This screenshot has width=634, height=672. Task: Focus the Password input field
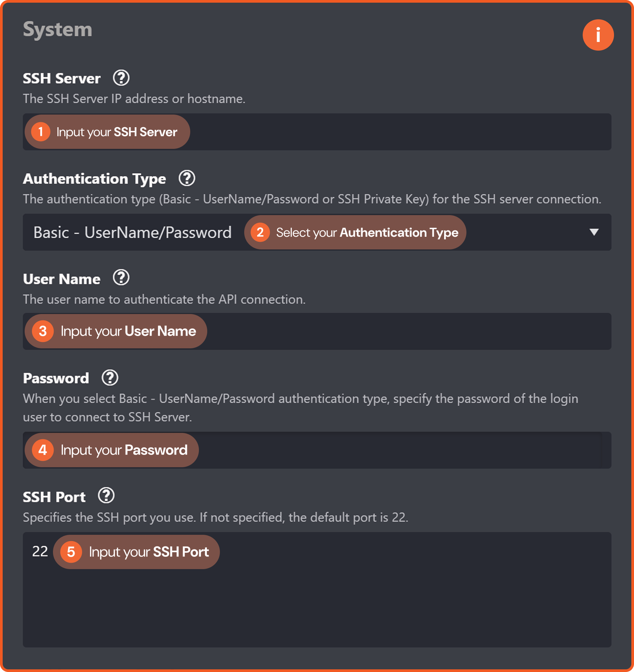[x=317, y=450]
